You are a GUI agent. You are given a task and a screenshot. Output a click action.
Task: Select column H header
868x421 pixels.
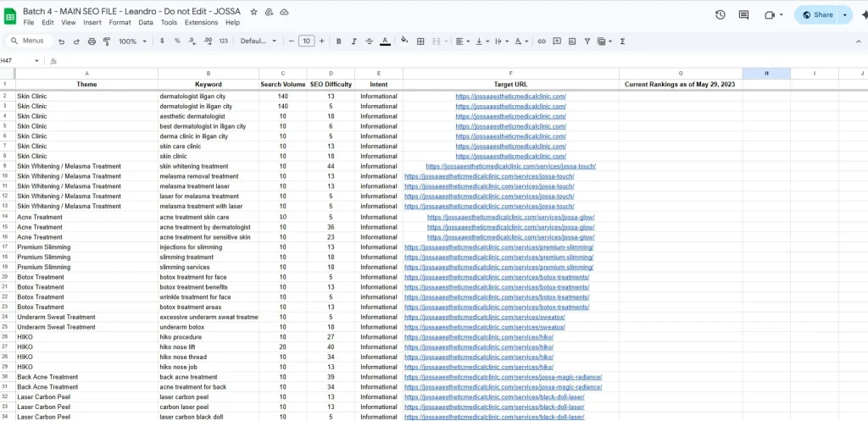pyautogui.click(x=766, y=73)
